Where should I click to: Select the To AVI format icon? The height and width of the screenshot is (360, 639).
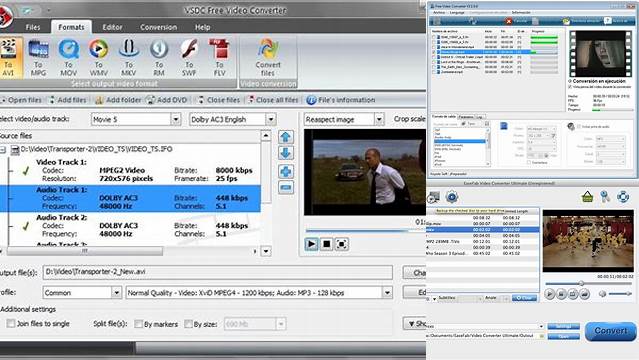(x=9, y=57)
